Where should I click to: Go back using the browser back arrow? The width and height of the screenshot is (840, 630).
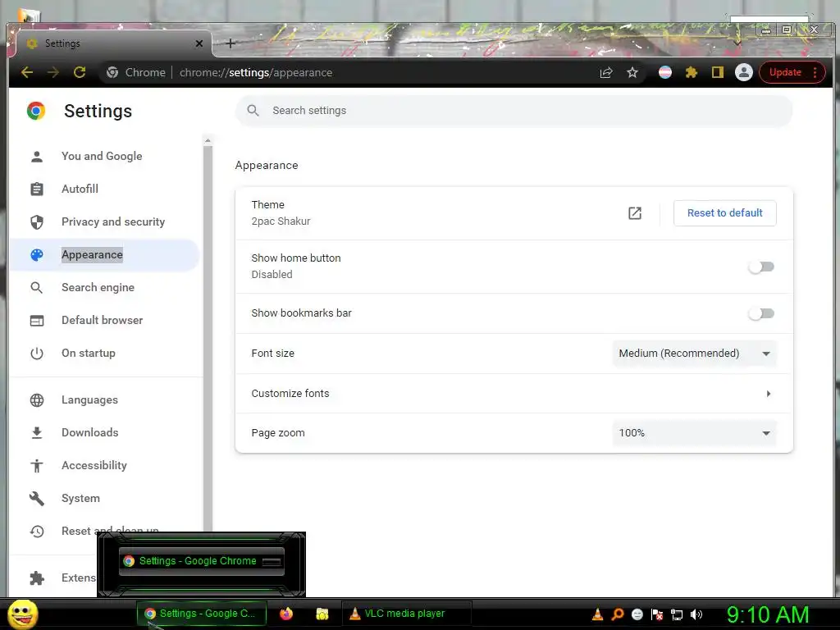(x=27, y=72)
